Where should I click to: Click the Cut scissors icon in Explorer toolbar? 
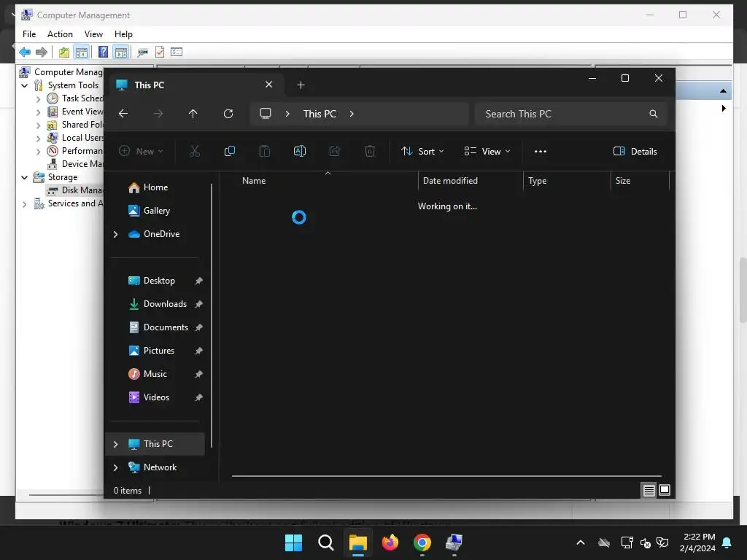[x=194, y=152]
